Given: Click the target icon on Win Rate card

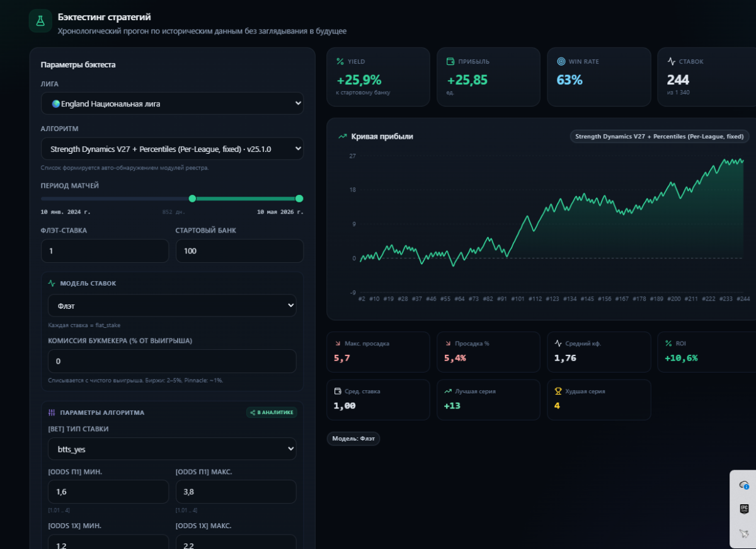Looking at the screenshot, I should pyautogui.click(x=561, y=62).
